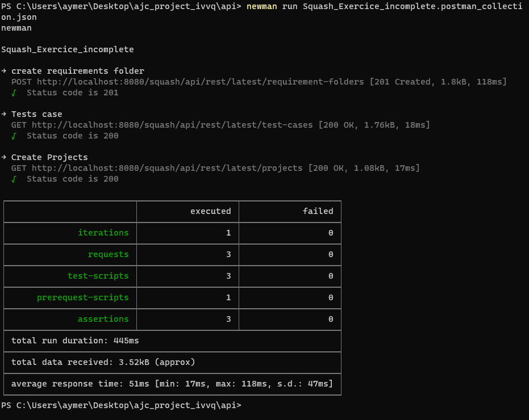Click the projects GET URL

pos(167,168)
